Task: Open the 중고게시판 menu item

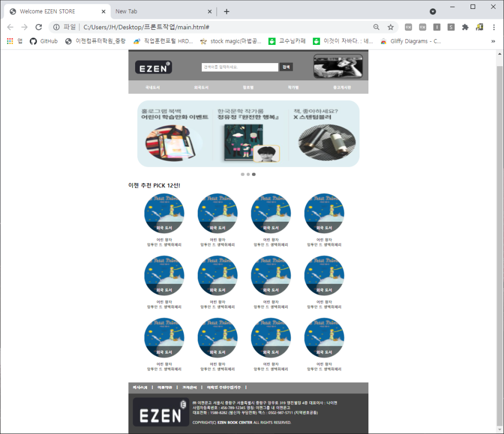Action: pyautogui.click(x=342, y=88)
